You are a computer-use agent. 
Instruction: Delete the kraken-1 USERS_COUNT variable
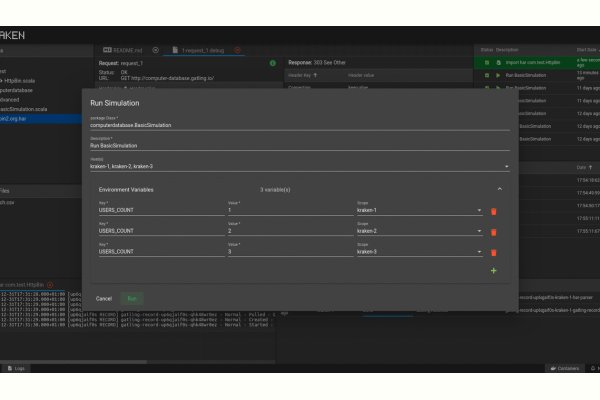[x=493, y=211]
